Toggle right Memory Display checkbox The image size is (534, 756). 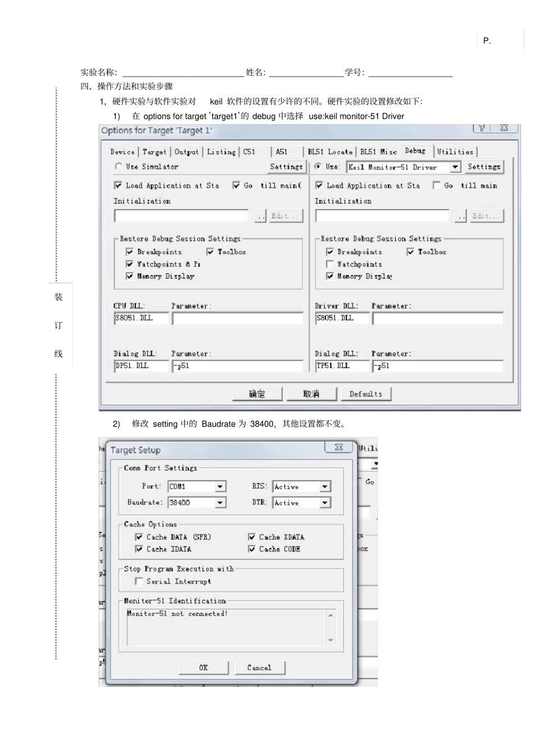pos(330,276)
